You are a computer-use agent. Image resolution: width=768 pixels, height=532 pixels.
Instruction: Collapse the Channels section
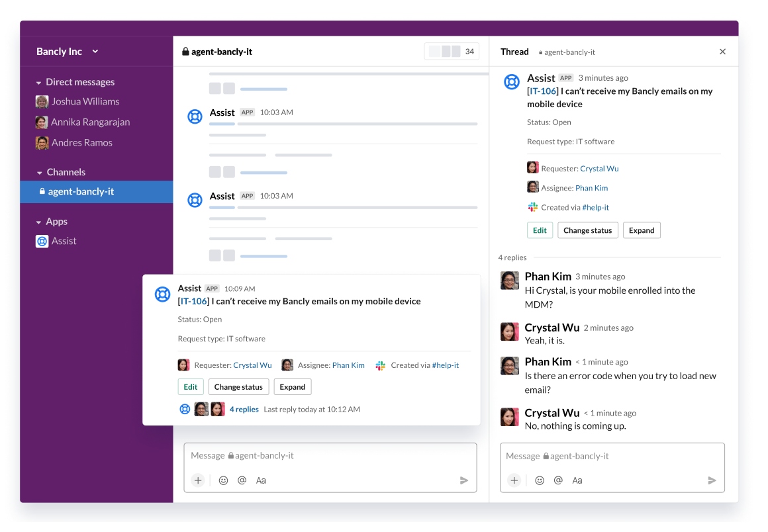click(38, 172)
